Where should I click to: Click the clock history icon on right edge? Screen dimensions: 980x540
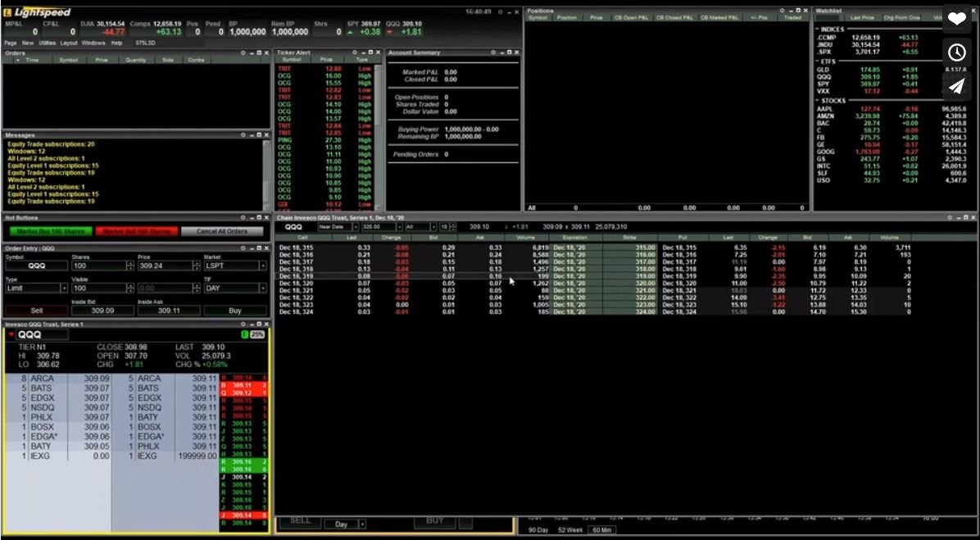tap(957, 52)
